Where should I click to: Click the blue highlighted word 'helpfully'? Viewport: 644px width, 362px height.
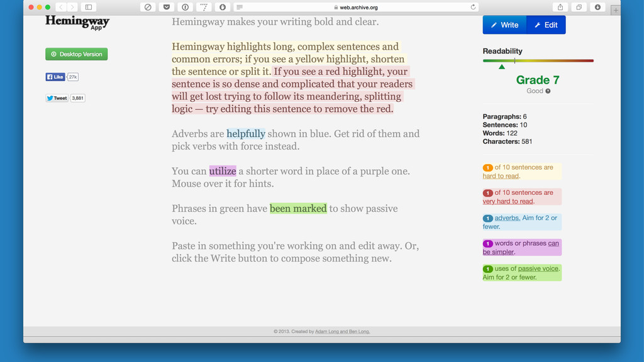(x=246, y=134)
